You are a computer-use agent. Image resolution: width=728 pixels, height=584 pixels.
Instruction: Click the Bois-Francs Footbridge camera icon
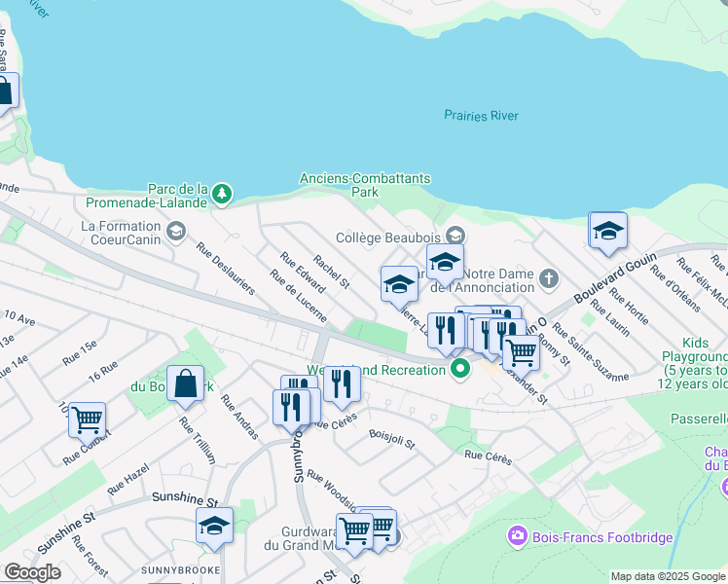coord(518,536)
